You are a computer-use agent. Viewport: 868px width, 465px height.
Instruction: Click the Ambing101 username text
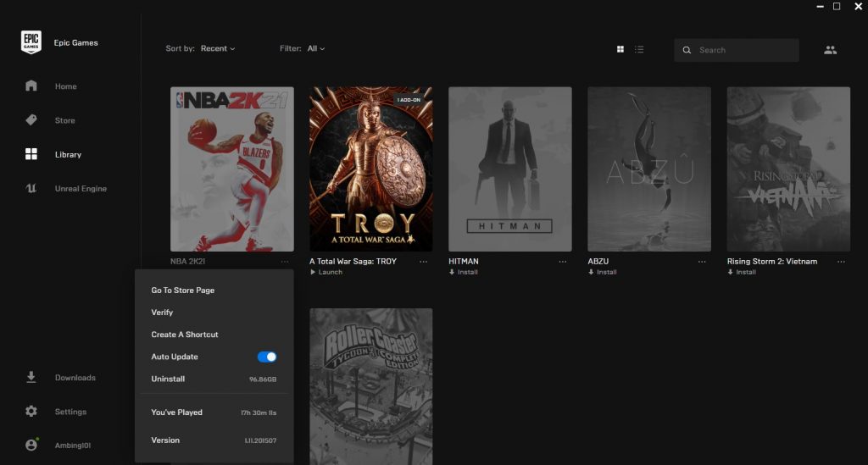coord(73,445)
